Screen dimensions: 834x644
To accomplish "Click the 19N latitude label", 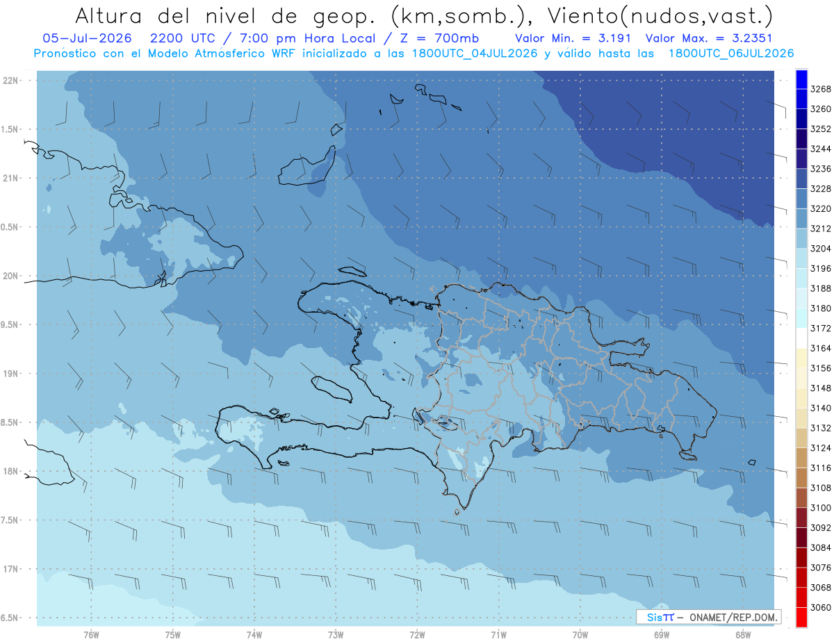I will pyautogui.click(x=11, y=374).
